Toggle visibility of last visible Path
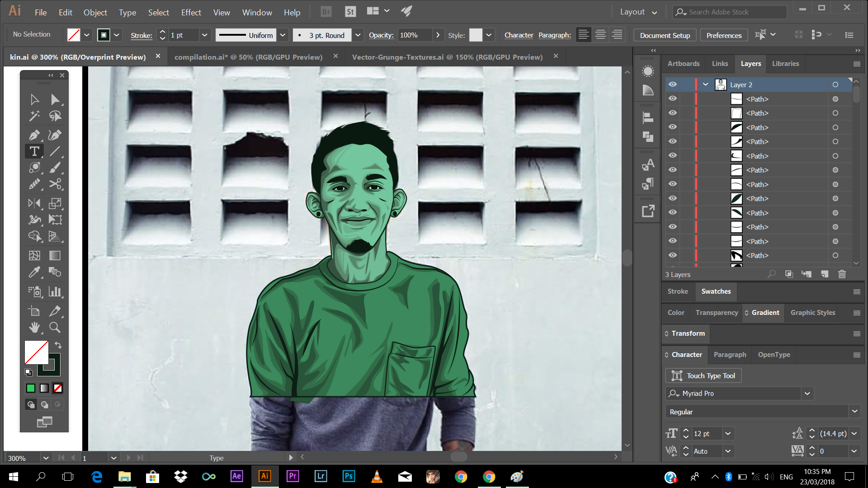868x488 pixels. point(673,255)
